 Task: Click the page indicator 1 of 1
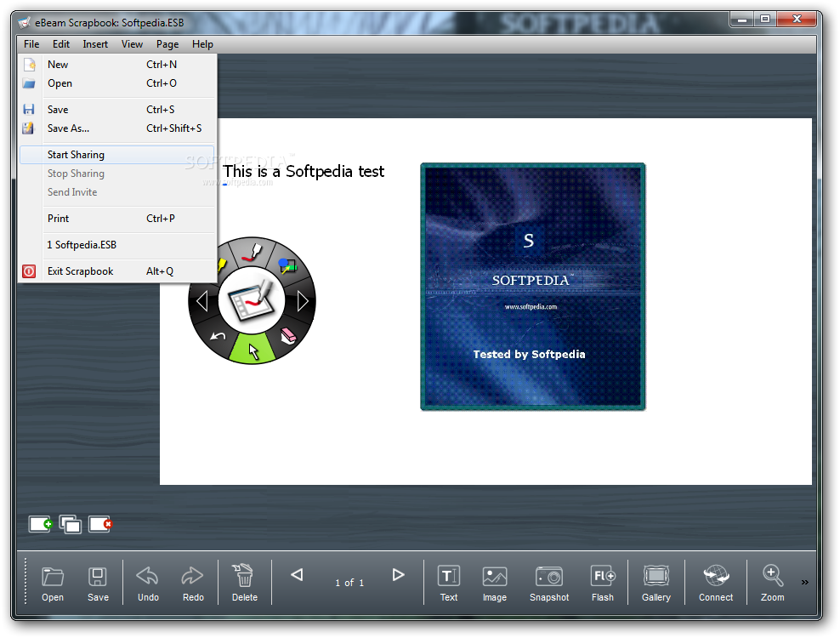point(349,582)
